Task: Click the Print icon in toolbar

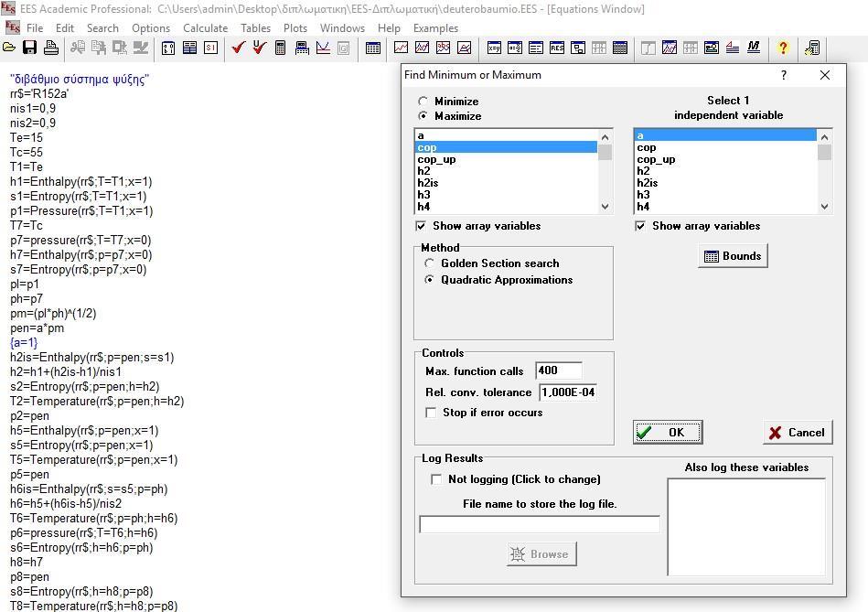Action: tap(51, 48)
